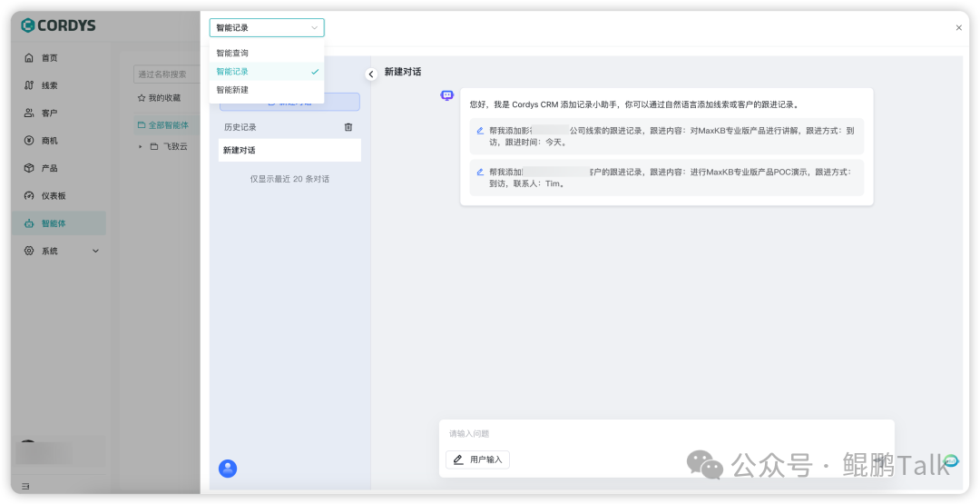
Task: Click the pencil icon of first prompt
Action: [x=480, y=131]
